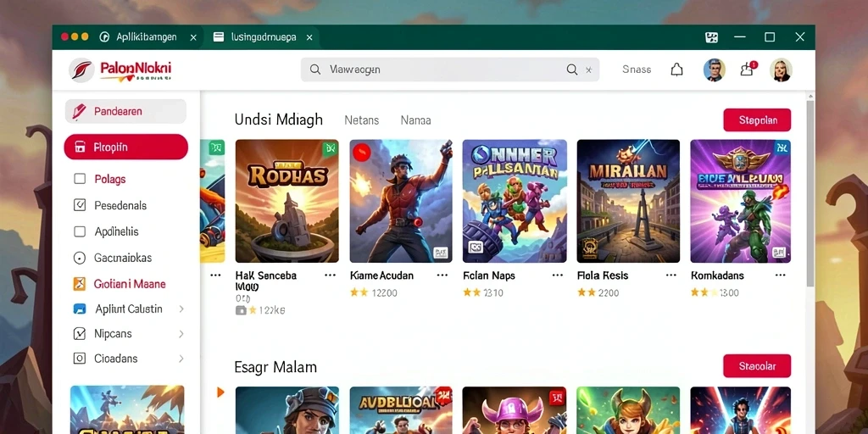Click the red badge on Kiame Acudan cover
This screenshot has height=434, width=868.
click(x=361, y=152)
